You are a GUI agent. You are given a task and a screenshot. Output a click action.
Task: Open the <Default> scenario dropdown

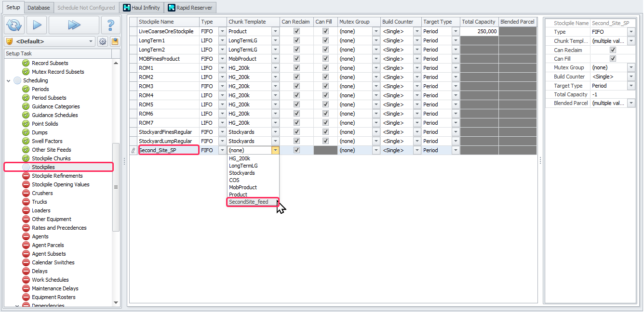pyautogui.click(x=91, y=41)
